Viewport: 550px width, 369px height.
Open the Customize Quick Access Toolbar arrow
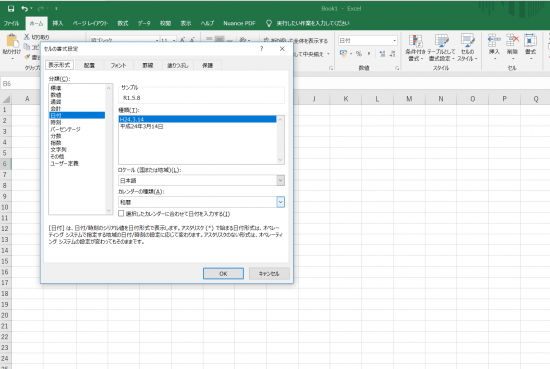[56, 9]
